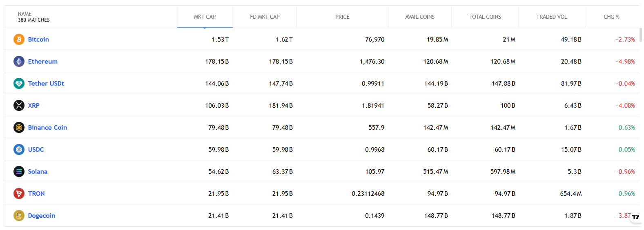Click the USDC blue logo icon
Screen dimensions: 644x230
click(19, 150)
